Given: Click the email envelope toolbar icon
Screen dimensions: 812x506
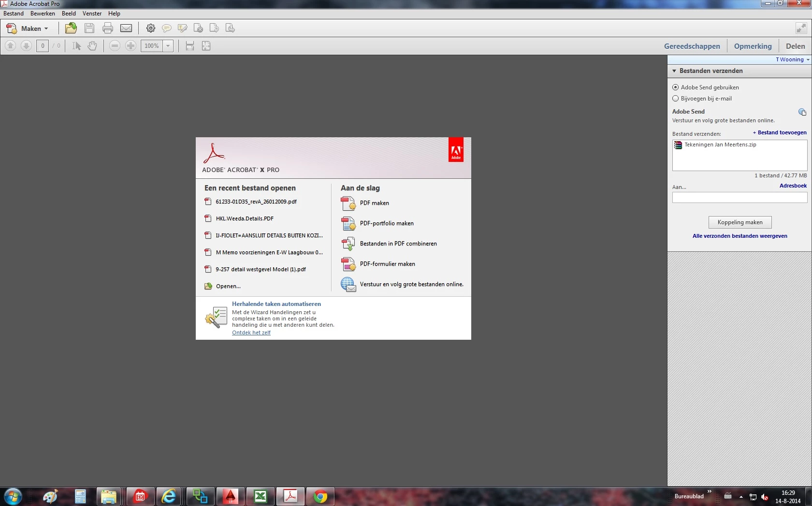Looking at the screenshot, I should point(126,28).
